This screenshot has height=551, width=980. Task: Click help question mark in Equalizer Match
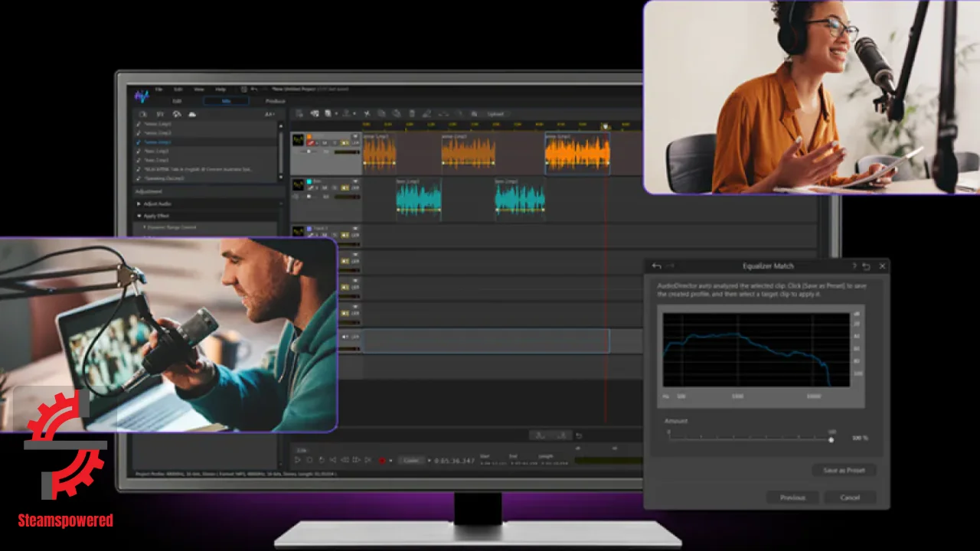[x=854, y=266]
